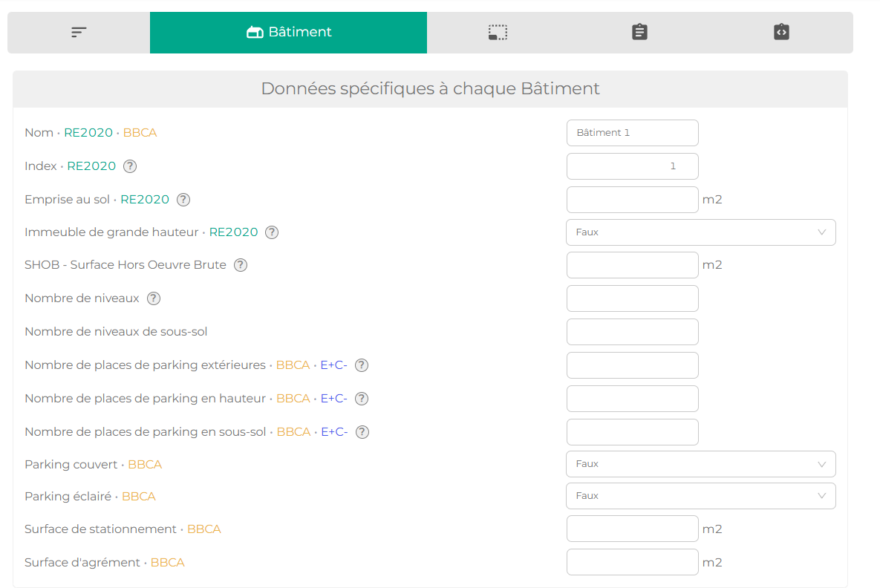Screen dimensions: 880x588
Task: Show help for Immeuble de grande hauteur
Action: click(x=272, y=232)
